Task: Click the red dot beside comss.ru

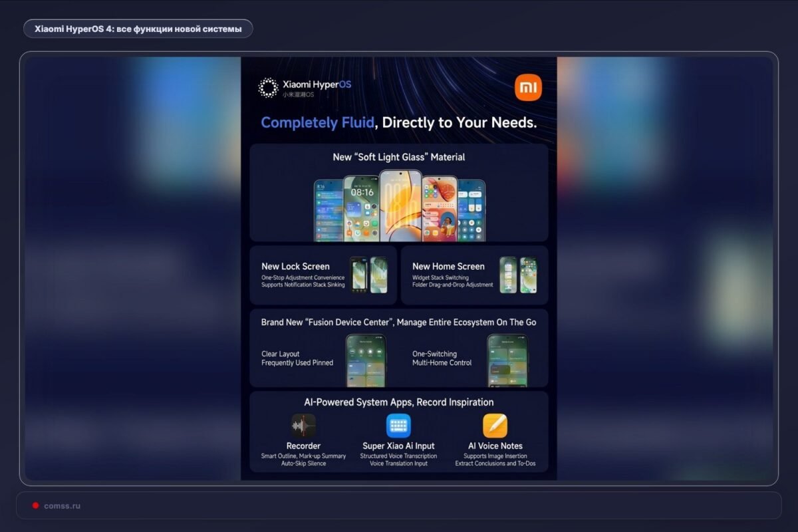Action: coord(35,505)
